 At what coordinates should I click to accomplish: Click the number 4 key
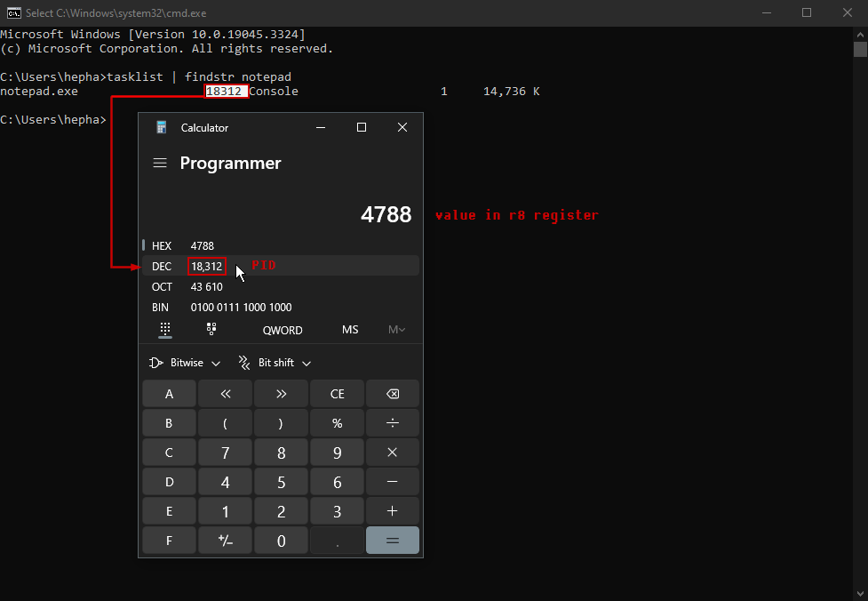(x=225, y=482)
